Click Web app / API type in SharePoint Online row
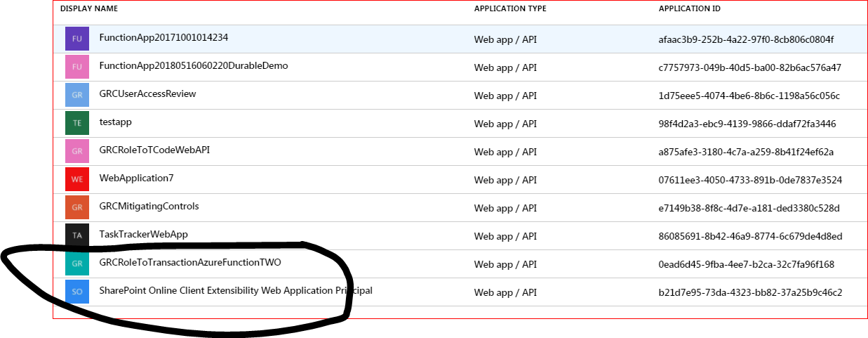The width and height of the screenshot is (868, 338). pos(505,292)
